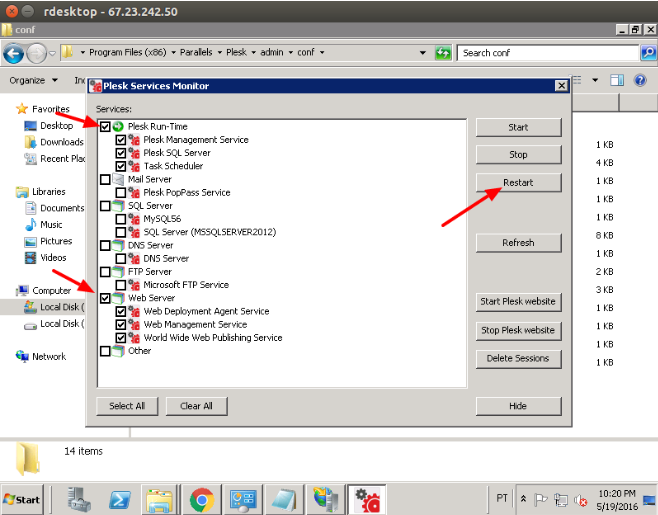Uncheck the Web Server group checkbox
This screenshot has height=515, width=658.
pos(105,298)
